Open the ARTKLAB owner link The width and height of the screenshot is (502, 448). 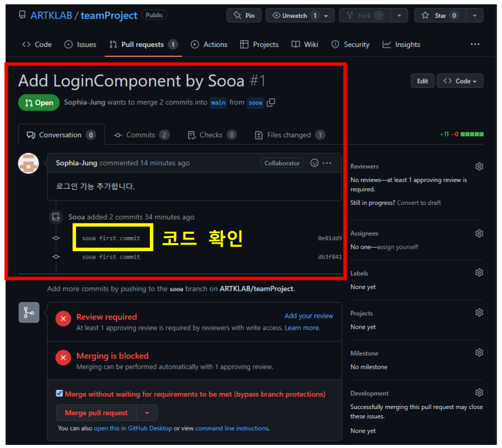[51, 15]
